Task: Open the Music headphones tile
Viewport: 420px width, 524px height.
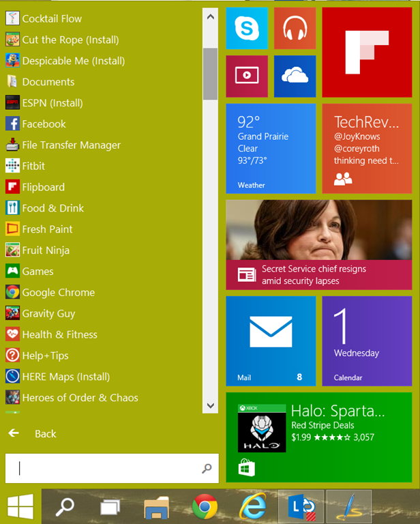Action: click(x=295, y=29)
